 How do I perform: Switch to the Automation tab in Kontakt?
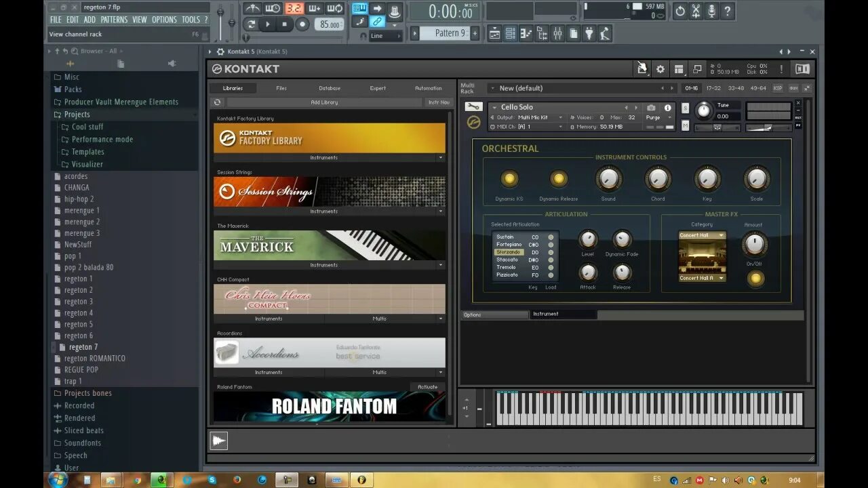point(428,88)
